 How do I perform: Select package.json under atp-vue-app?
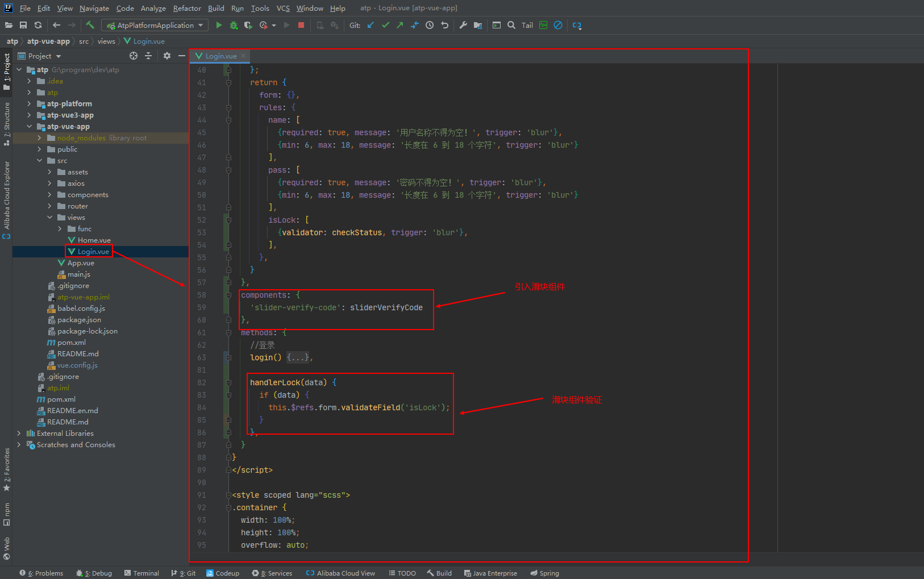(x=79, y=320)
